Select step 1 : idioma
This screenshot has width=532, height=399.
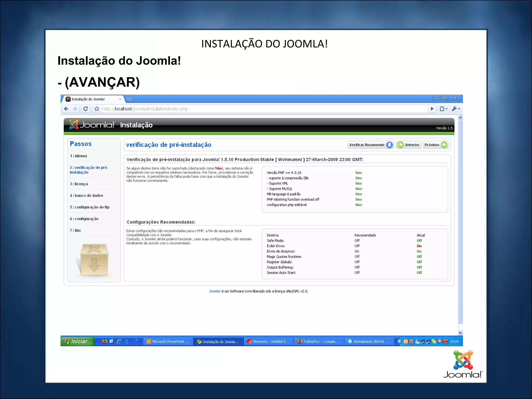pyautogui.click(x=78, y=156)
